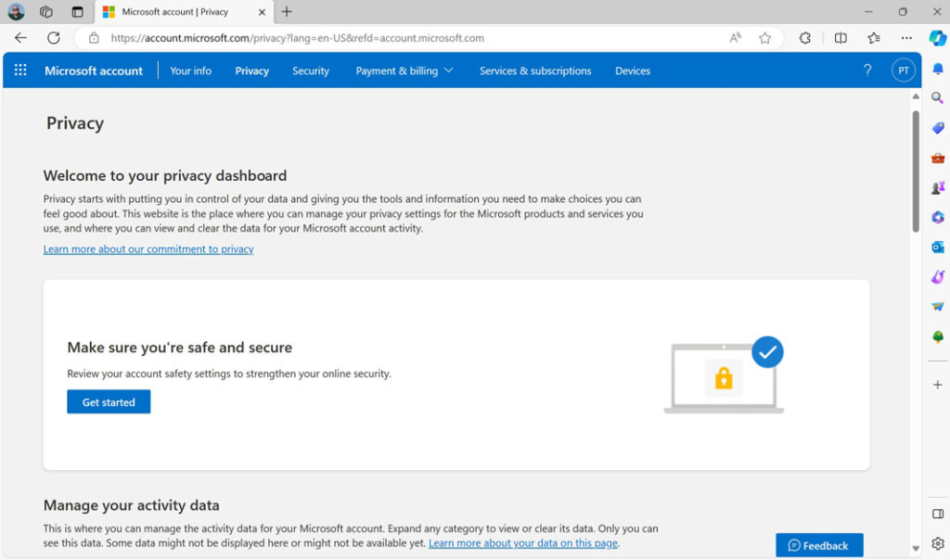Open the help question mark icon
Screen dimensions: 950x560
pos(867,70)
